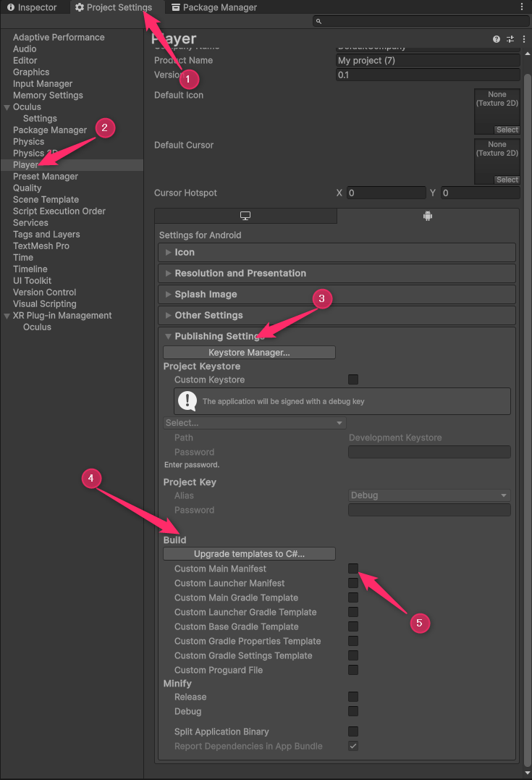Expand the Other Settings section
Image resolution: width=532 pixels, height=780 pixels.
pyautogui.click(x=169, y=314)
